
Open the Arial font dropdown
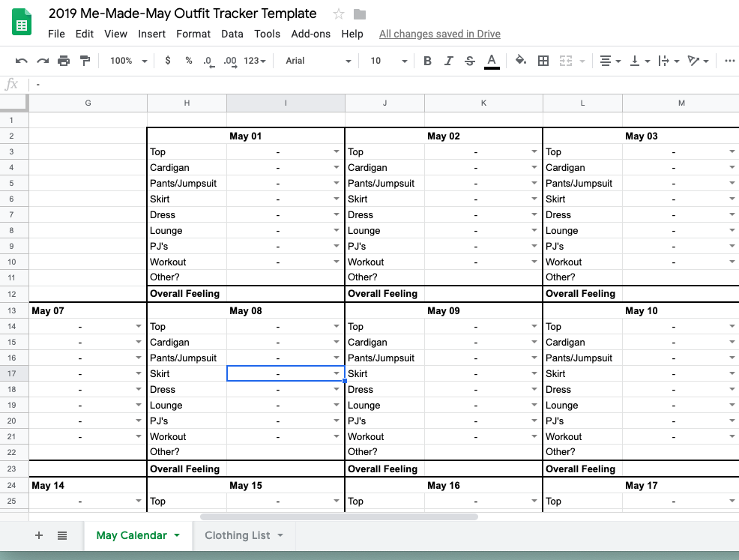[x=318, y=61]
